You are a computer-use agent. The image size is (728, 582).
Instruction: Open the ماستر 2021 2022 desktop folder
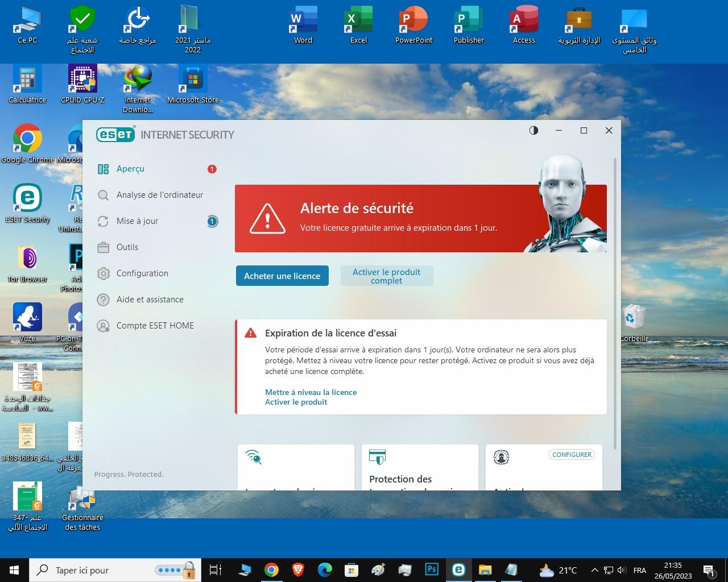click(x=193, y=30)
